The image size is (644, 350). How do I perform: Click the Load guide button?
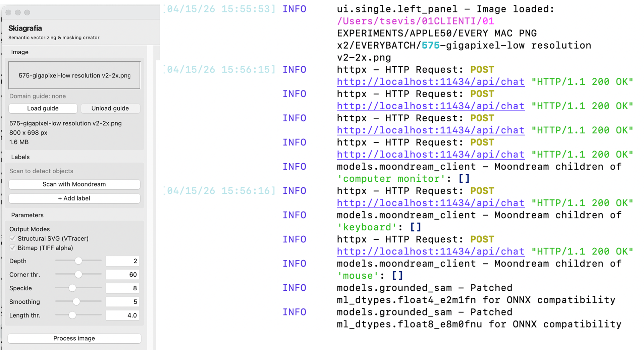43,108
